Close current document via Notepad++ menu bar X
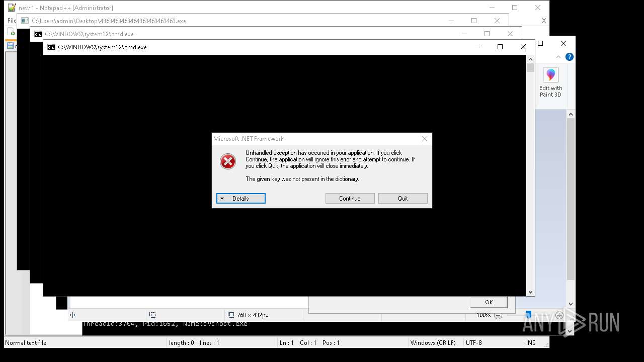Viewport: 644px width, 362px height. 544,21
